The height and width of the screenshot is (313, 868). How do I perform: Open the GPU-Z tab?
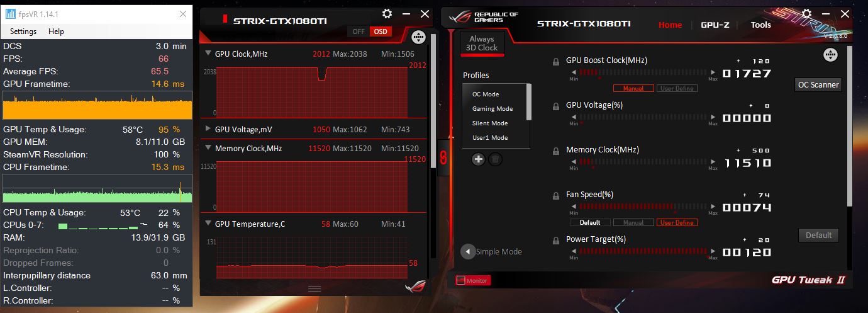pos(716,25)
